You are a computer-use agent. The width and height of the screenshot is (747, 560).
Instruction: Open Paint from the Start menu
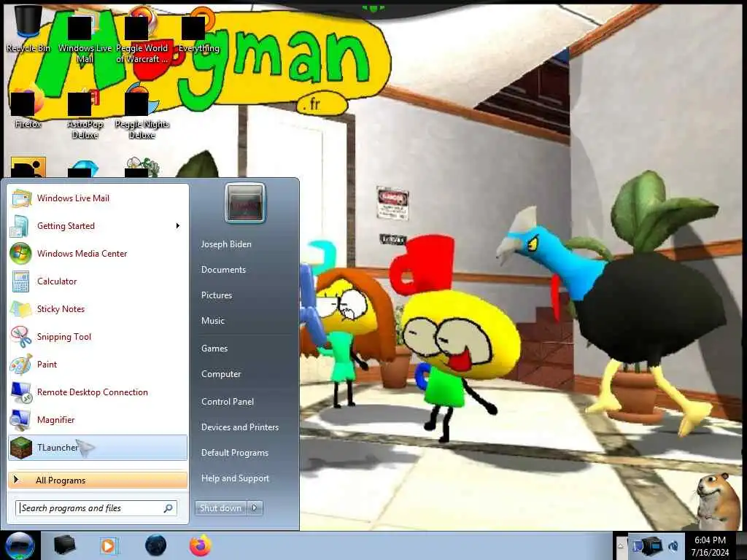tap(98, 365)
